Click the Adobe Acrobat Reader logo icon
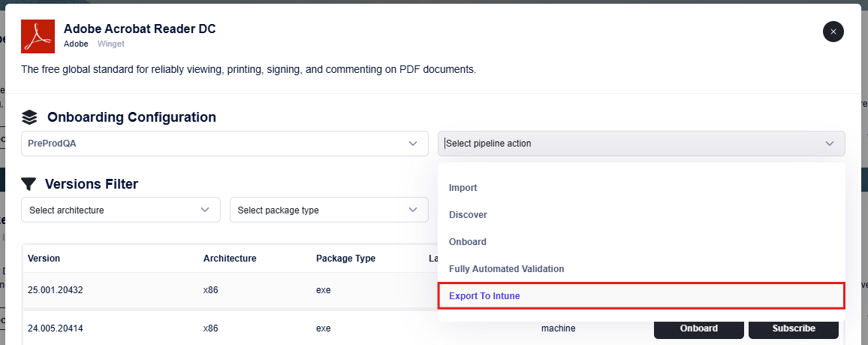The width and height of the screenshot is (868, 345). [x=38, y=36]
